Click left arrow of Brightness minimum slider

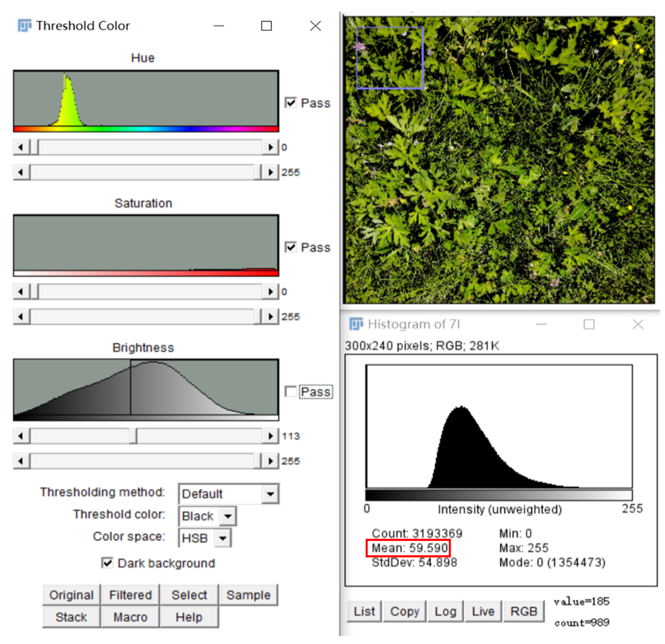click(x=21, y=436)
